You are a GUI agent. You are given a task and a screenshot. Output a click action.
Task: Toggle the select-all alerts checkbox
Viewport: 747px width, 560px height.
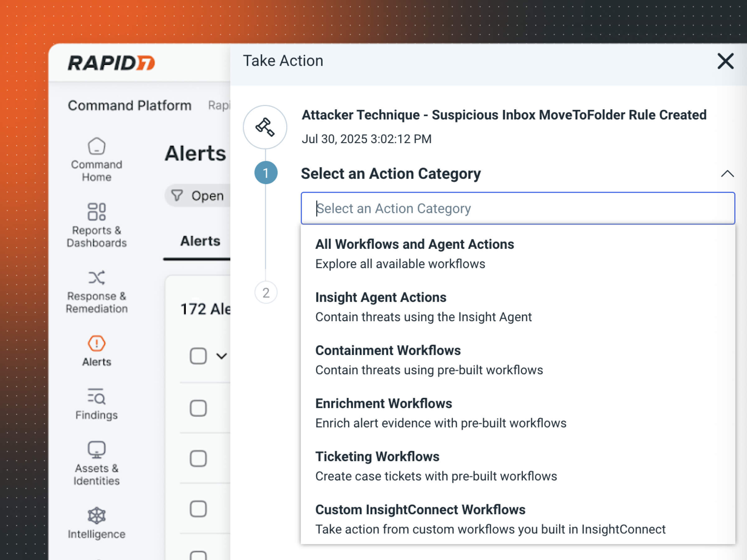point(198,356)
